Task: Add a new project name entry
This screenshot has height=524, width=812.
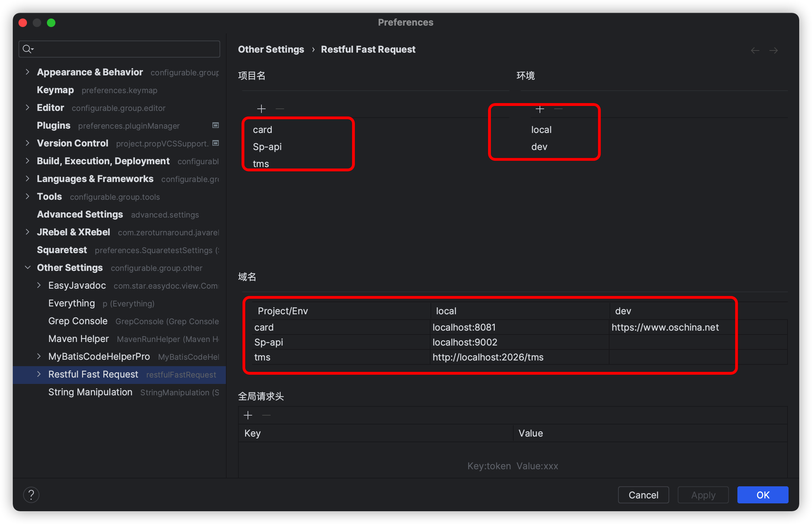Action: [261, 108]
